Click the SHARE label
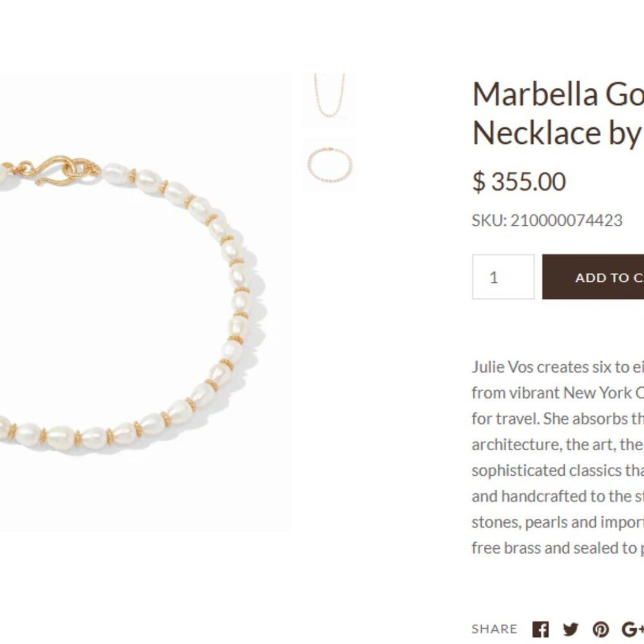This screenshot has width=644, height=644. (494, 629)
